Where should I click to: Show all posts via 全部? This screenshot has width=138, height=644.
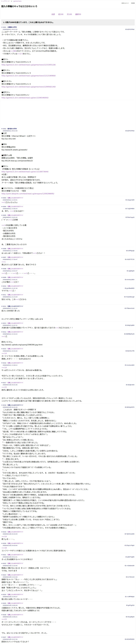tap(53, 14)
